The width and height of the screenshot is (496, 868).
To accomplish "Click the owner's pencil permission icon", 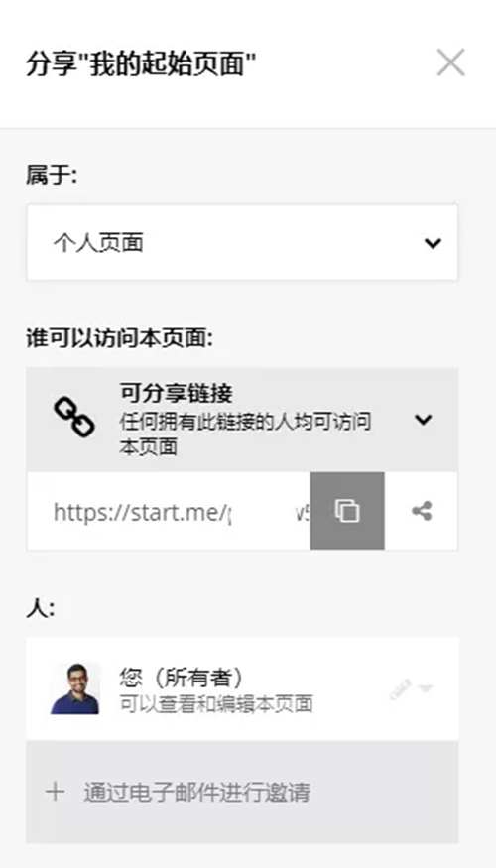I will coord(400,688).
